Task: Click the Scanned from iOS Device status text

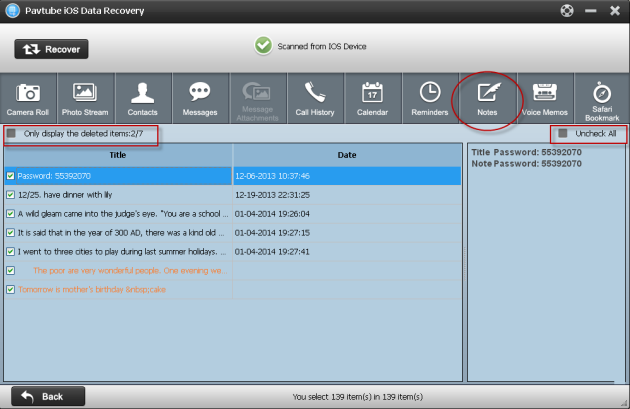Action: tap(322, 46)
